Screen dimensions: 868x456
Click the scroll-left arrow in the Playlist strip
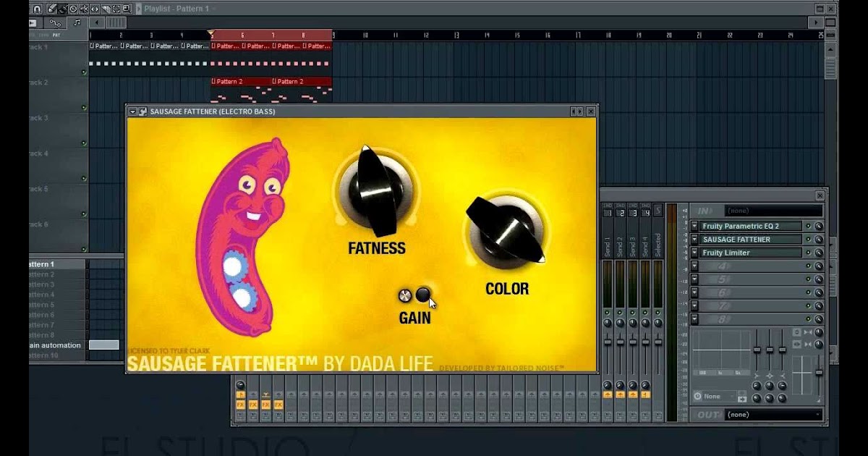(x=97, y=22)
